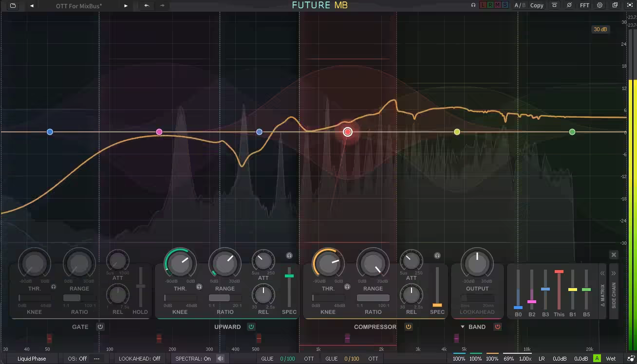Expand the BAND dropdown triangle

tap(463, 327)
